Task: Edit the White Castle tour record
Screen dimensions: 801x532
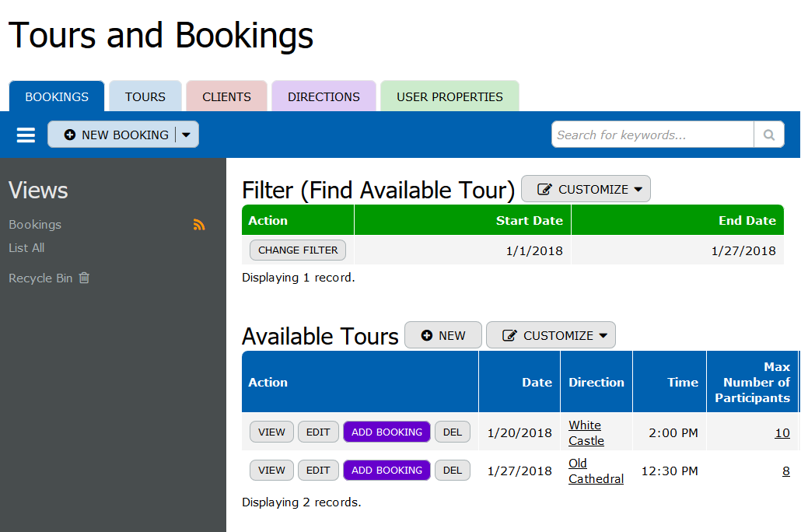Action: (x=317, y=432)
